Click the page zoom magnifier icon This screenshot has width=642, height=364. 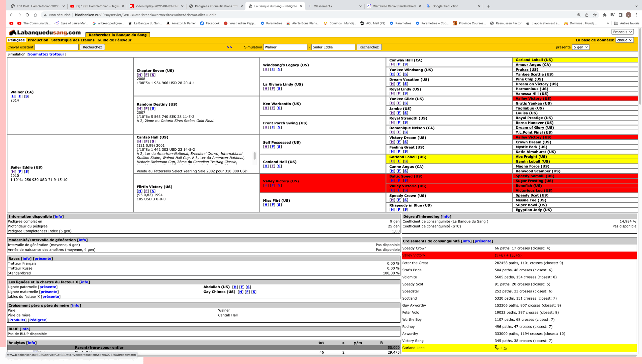579,15
